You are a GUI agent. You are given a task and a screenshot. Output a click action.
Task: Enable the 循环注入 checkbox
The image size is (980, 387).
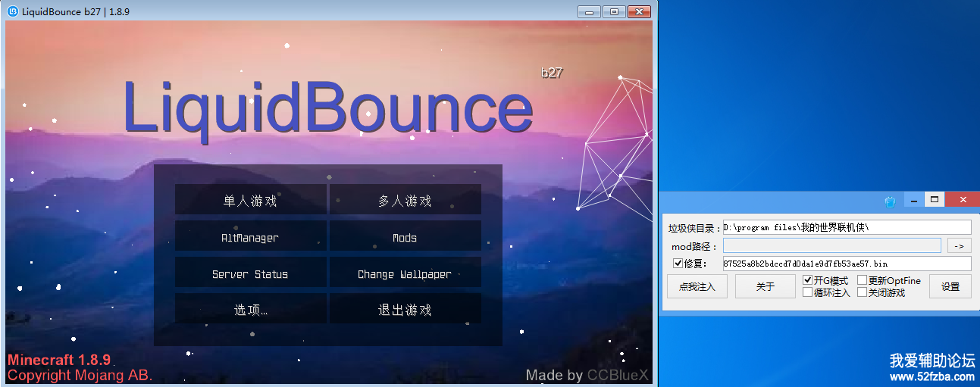pos(808,292)
